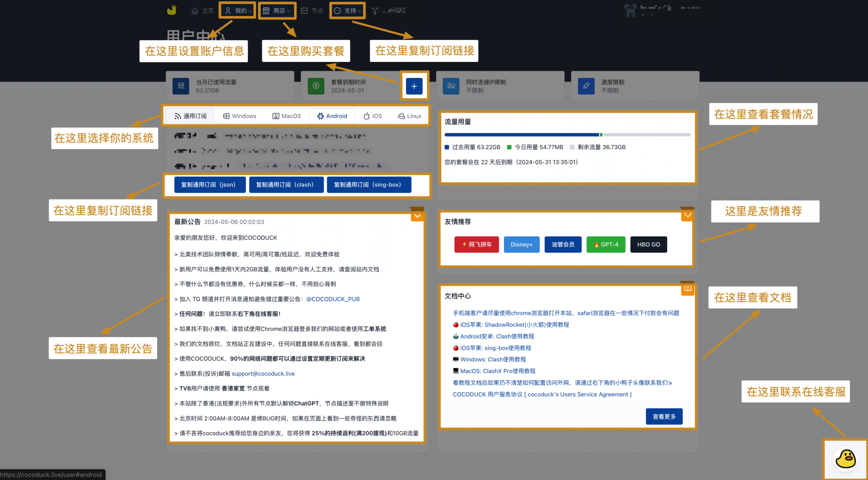This screenshot has height=480, width=868.
Task: Click the 查看更多 button in 文档中心
Action: tap(664, 416)
